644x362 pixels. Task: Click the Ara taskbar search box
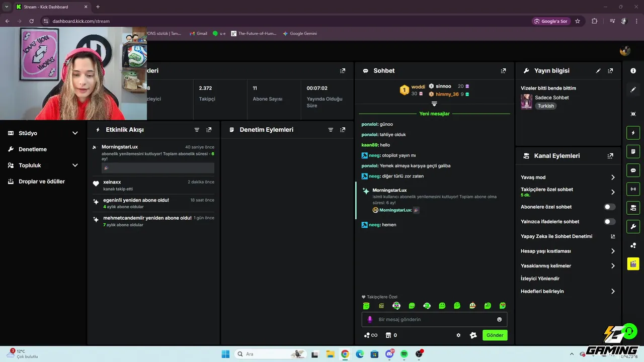point(270,354)
